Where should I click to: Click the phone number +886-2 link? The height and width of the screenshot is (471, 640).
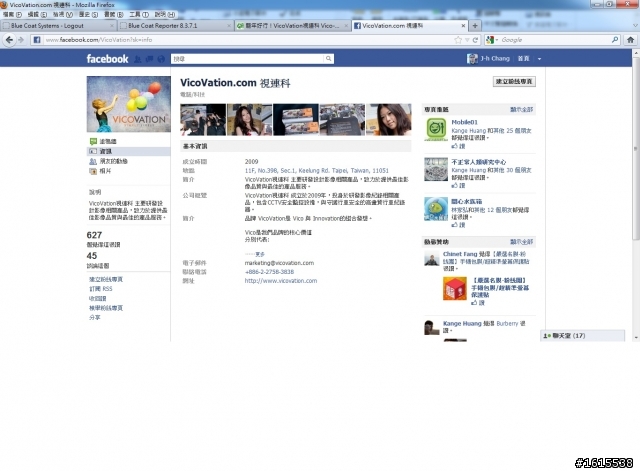269,272
